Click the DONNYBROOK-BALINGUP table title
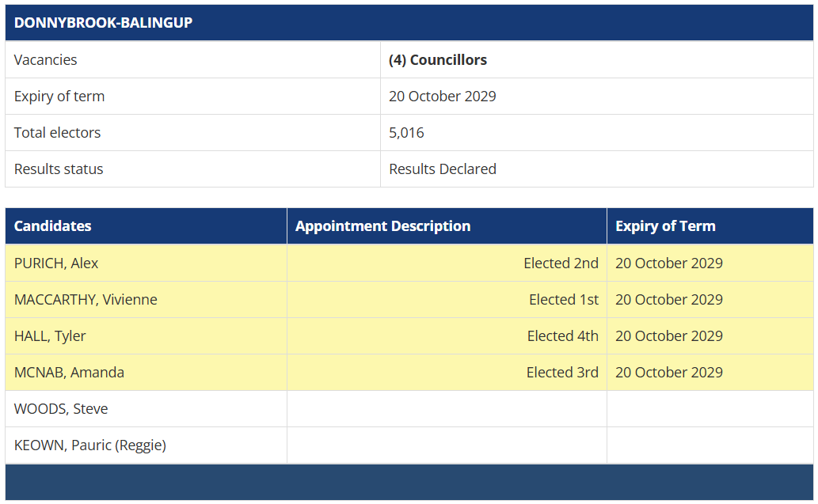 103,23
